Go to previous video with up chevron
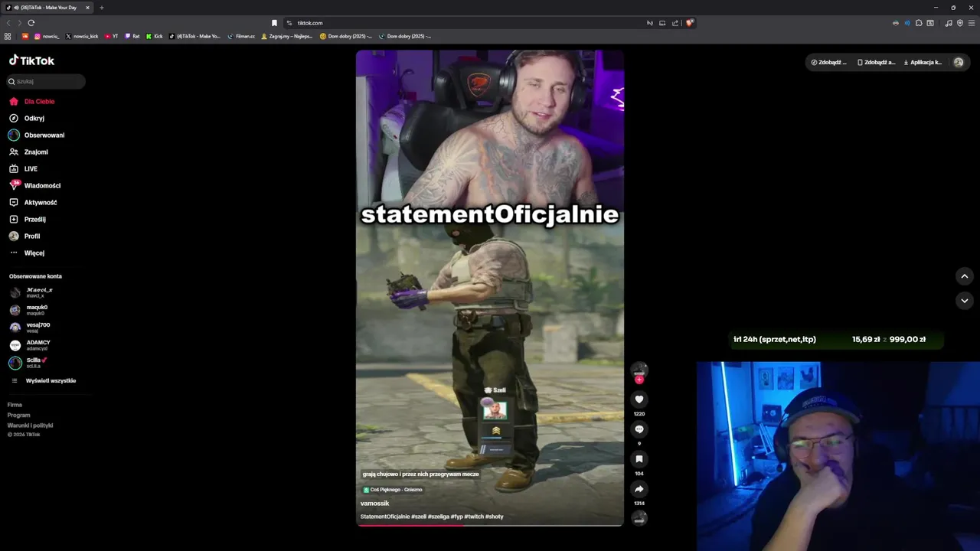 coord(965,276)
